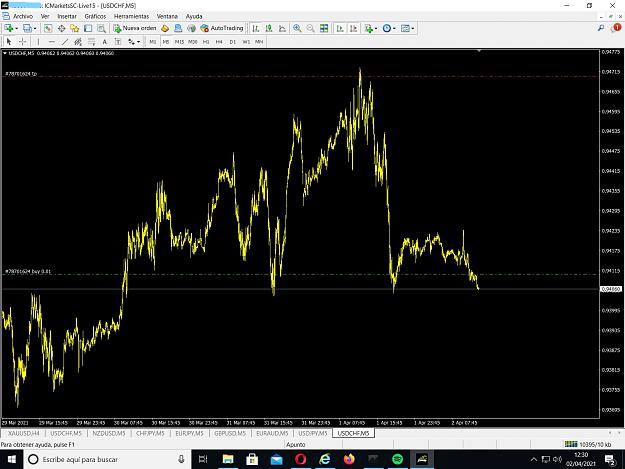Open the Archivo menu

[x=23, y=16]
